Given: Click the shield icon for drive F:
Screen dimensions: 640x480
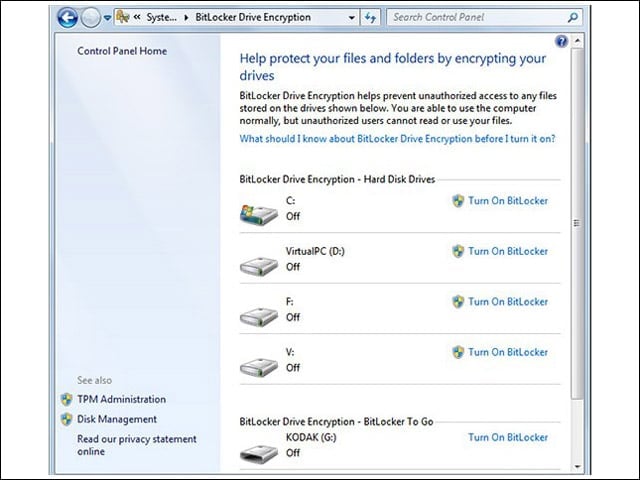Looking at the screenshot, I should 458,302.
